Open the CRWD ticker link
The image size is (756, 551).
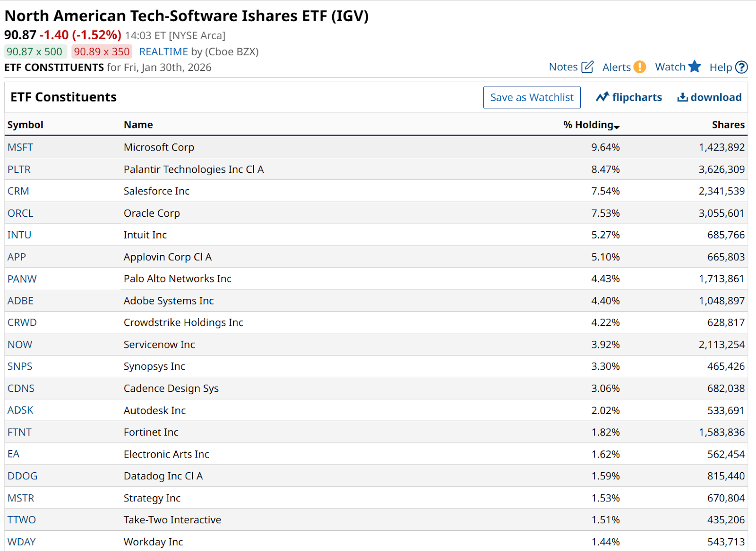click(22, 322)
